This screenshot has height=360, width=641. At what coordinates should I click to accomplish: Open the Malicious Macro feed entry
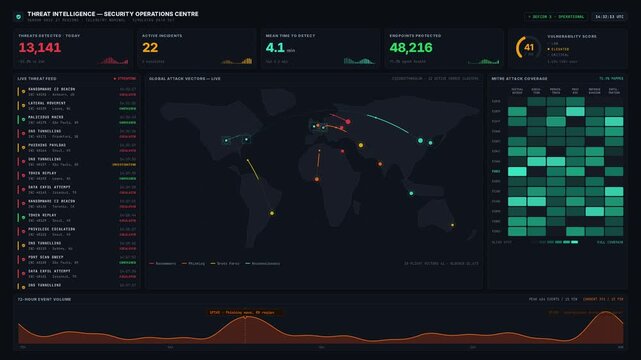77,120
